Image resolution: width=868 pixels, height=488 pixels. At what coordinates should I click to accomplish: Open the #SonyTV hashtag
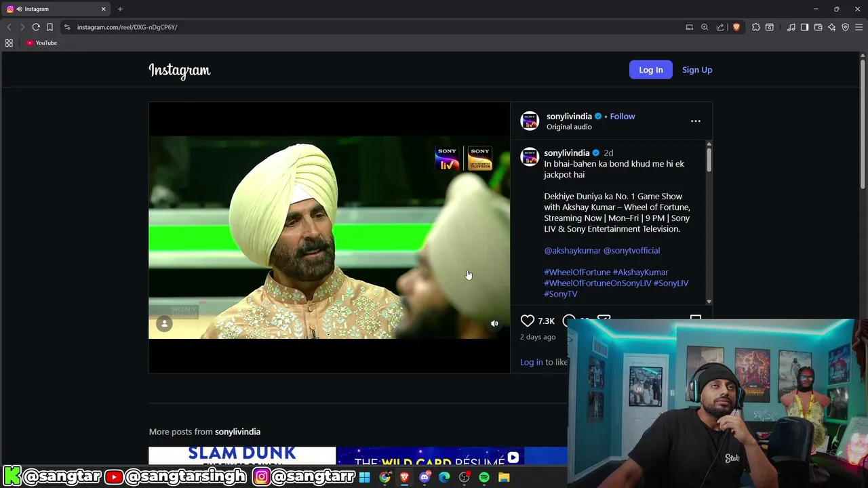[560, 293]
